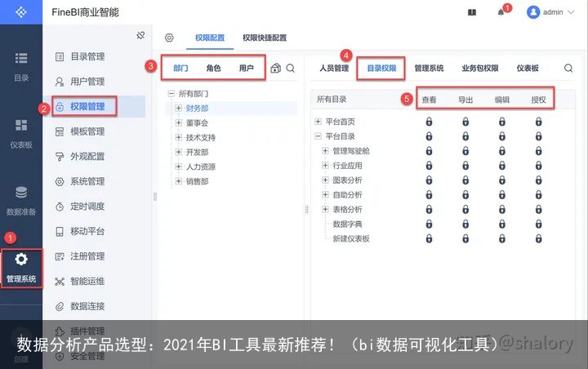This screenshot has height=369, width=588.
Task: Switch to 权限快捷配置 tab
Action: [265, 38]
